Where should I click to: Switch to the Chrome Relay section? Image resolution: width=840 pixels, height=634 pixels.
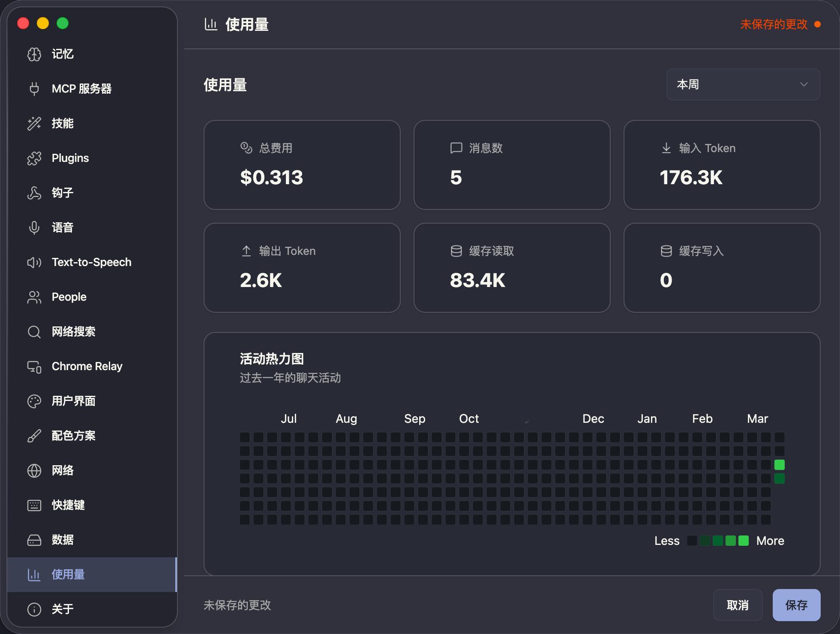(x=87, y=366)
